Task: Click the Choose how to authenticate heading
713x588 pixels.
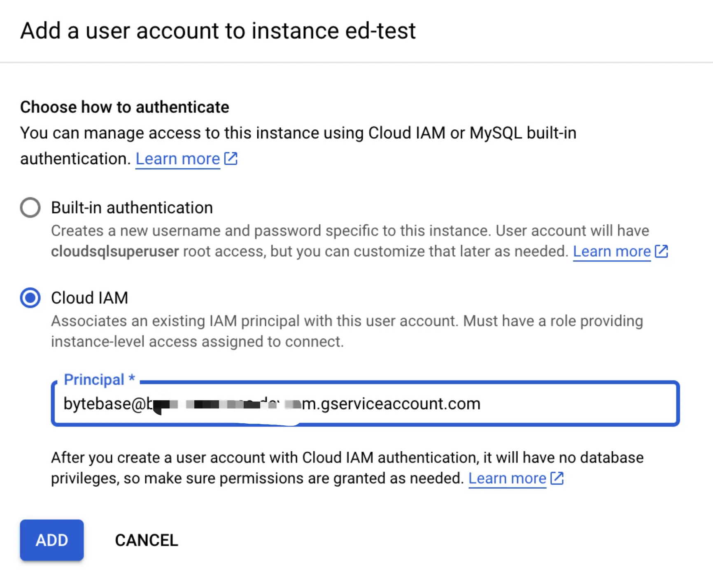Action: click(x=125, y=107)
